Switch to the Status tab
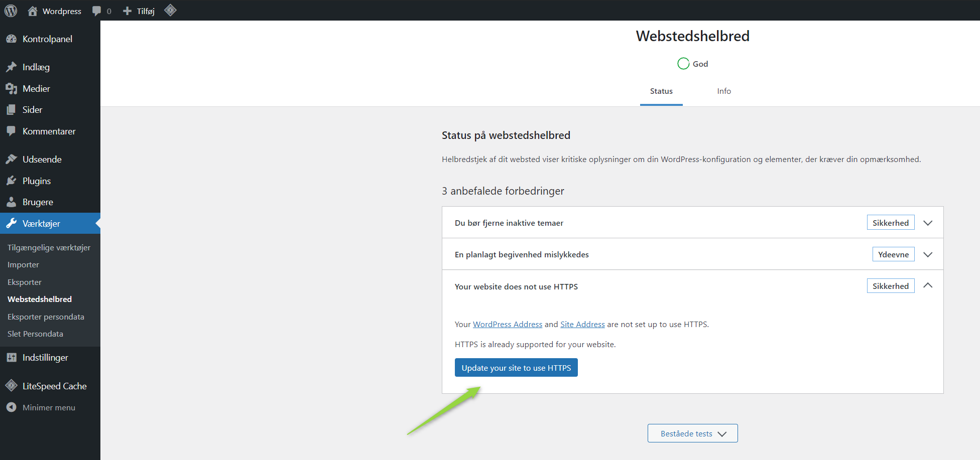 tap(661, 91)
